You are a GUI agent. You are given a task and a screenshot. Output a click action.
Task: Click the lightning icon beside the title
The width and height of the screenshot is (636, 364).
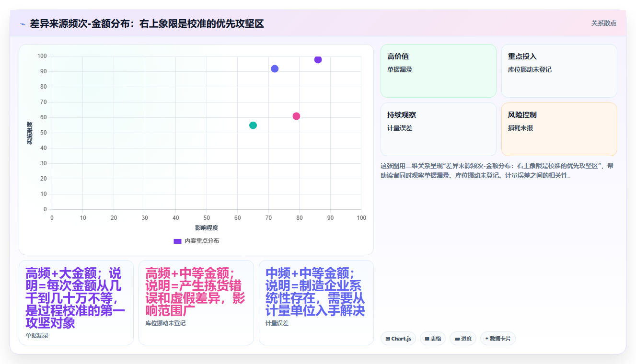tap(23, 24)
